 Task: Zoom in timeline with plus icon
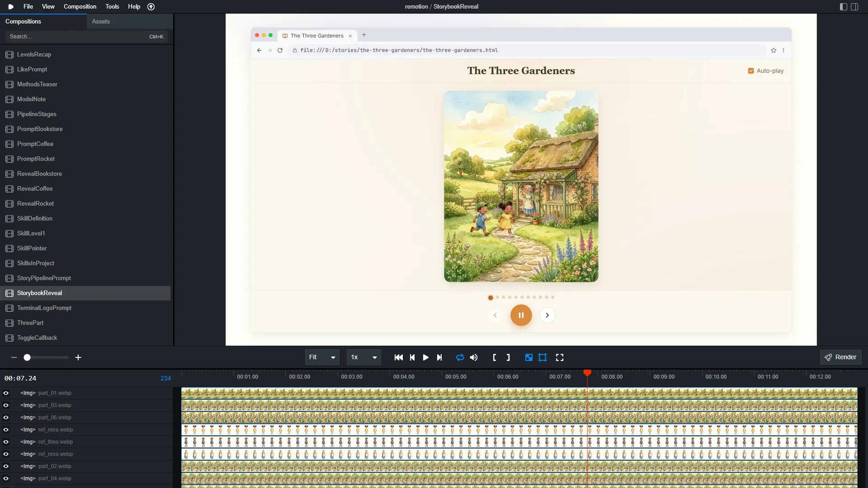(78, 357)
